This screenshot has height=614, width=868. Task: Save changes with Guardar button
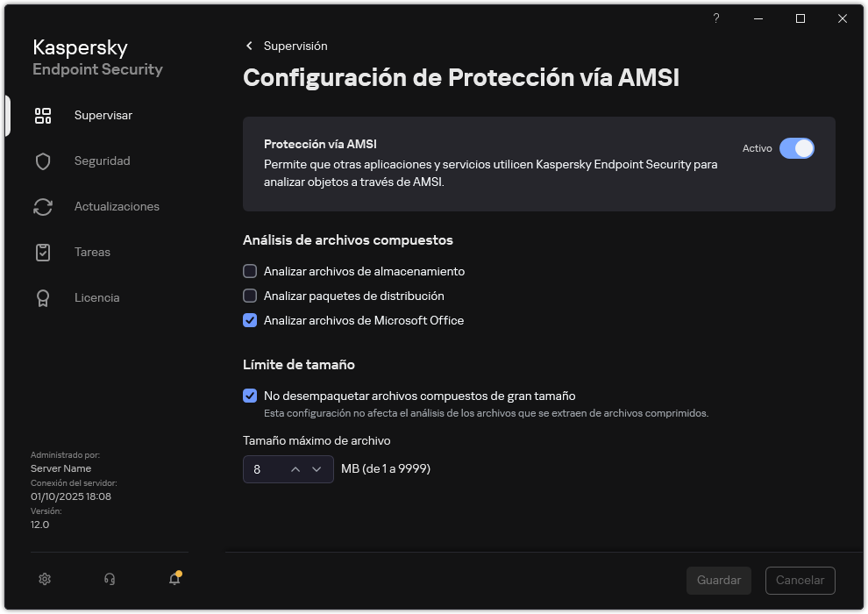(718, 581)
